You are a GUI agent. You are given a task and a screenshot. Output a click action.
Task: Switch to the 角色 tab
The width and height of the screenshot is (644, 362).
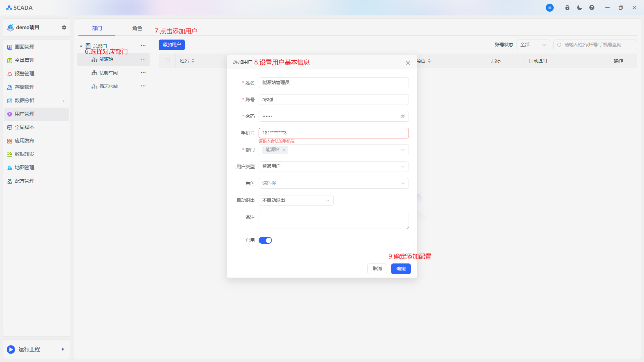pos(137,28)
